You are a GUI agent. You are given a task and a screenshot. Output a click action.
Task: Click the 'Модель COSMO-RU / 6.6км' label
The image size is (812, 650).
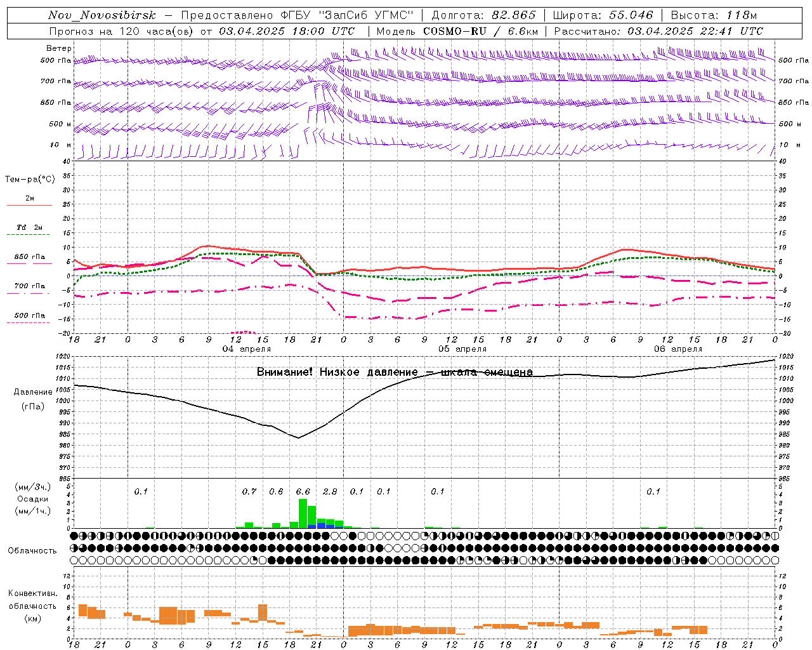tap(457, 31)
